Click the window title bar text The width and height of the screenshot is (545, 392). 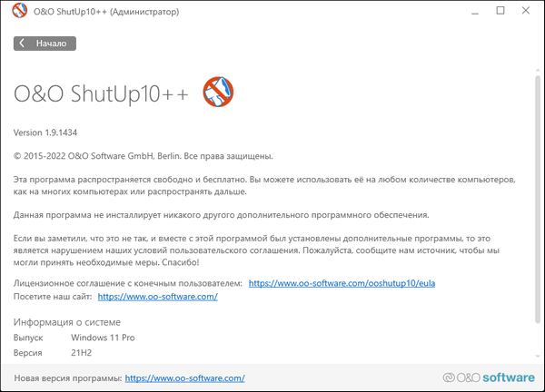(120, 13)
